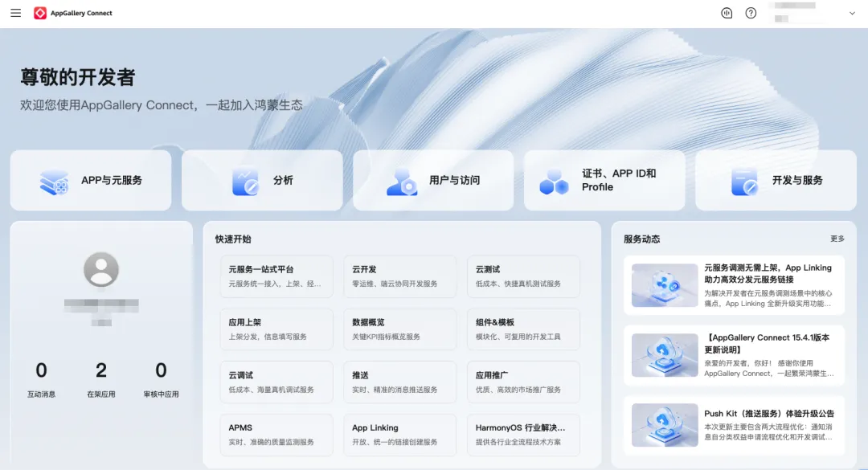Image resolution: width=868 pixels, height=470 pixels.
Task: Click the user profile avatar
Action: coord(101,270)
